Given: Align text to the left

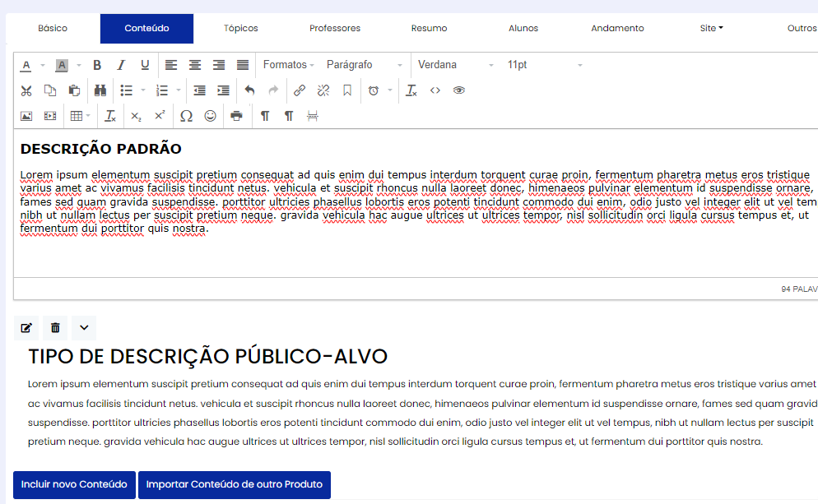Looking at the screenshot, I should pyautogui.click(x=171, y=65).
